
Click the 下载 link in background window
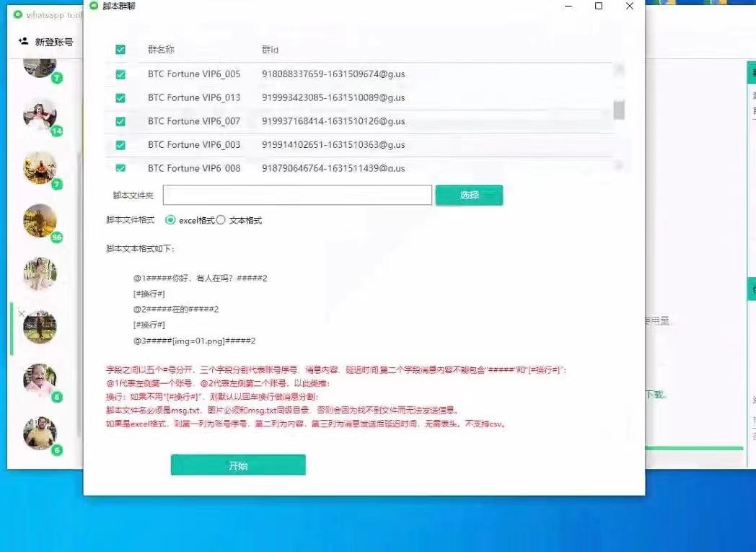[x=656, y=395]
